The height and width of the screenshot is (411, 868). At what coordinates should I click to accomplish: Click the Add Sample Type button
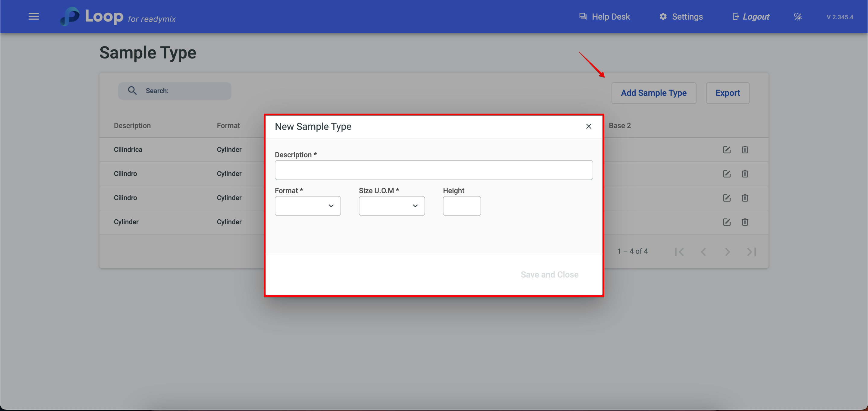tap(653, 93)
